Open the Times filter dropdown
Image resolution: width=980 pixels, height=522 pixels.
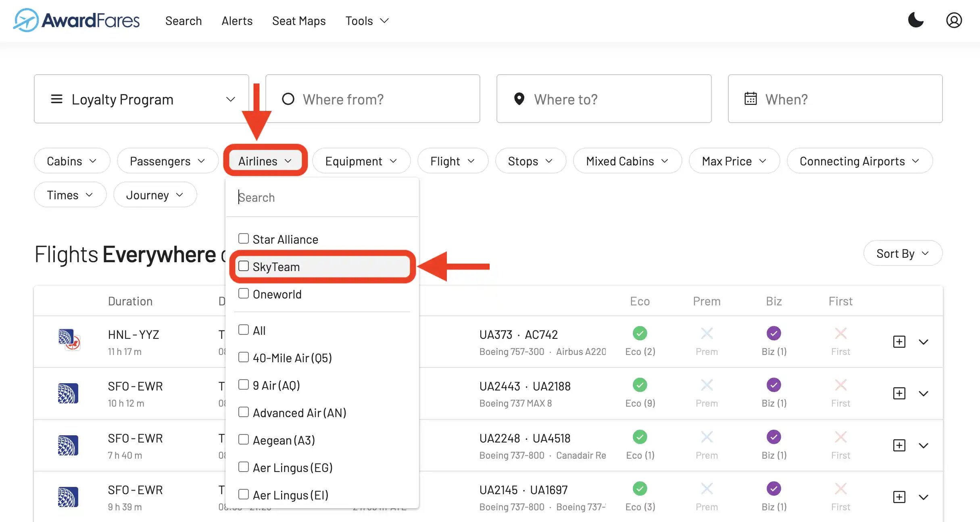point(70,195)
